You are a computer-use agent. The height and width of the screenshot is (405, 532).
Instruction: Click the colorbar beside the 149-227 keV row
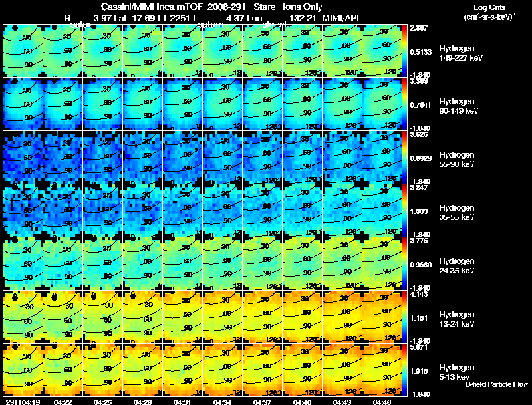point(404,51)
